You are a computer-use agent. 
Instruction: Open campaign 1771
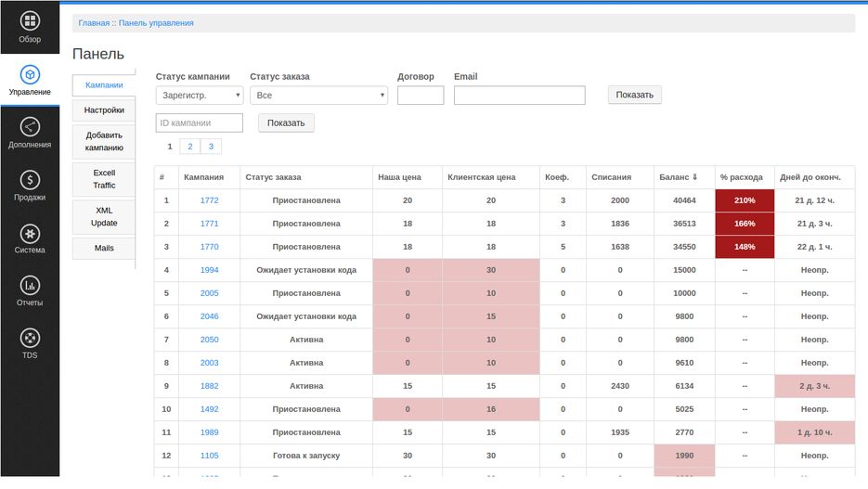(x=209, y=224)
